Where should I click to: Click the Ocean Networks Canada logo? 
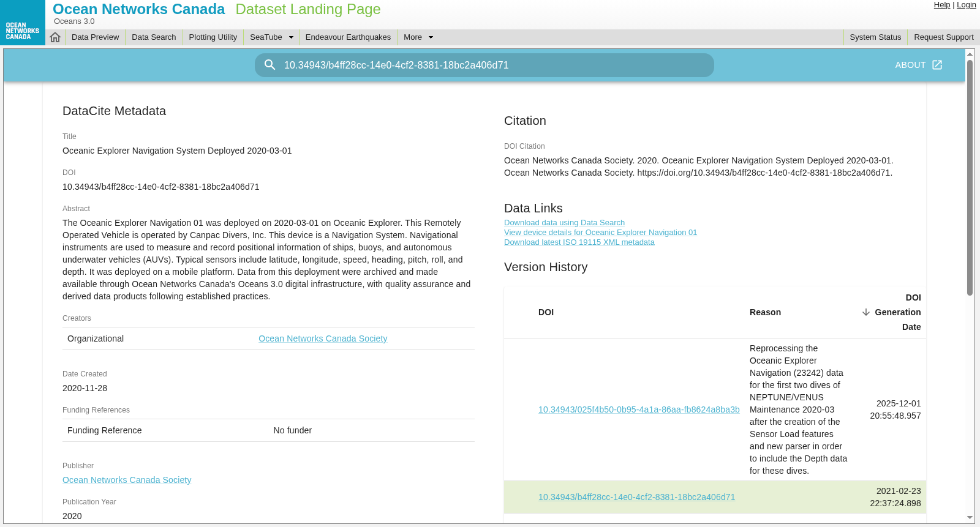(x=23, y=23)
